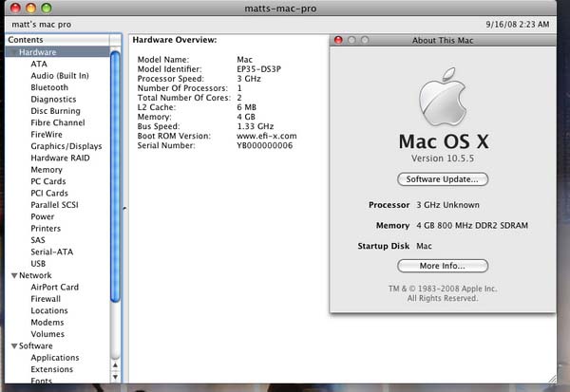Select Graphics/Displays in the sidebar
This screenshot has width=570, height=392.
[x=66, y=146]
